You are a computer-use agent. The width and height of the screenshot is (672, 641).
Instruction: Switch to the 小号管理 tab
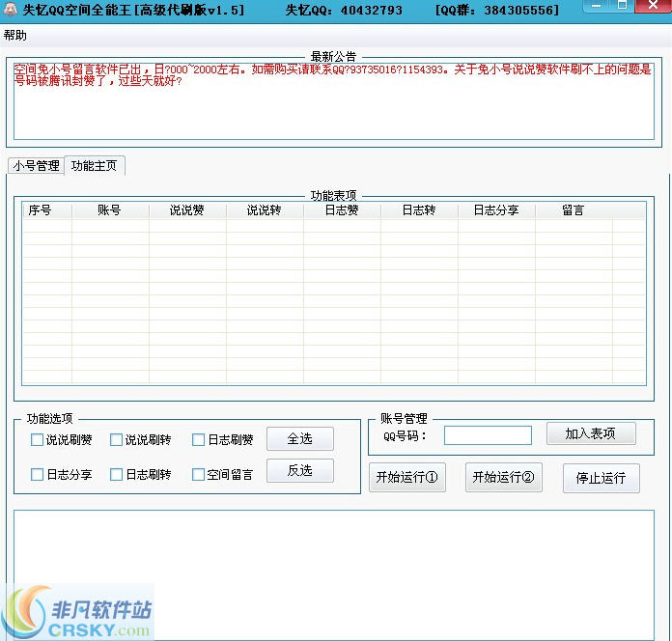click(x=36, y=165)
